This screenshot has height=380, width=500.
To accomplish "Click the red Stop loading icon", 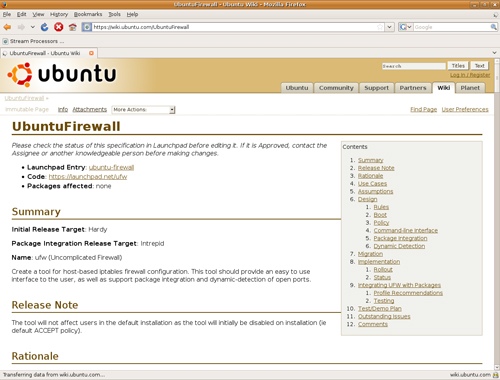I will [x=59, y=27].
